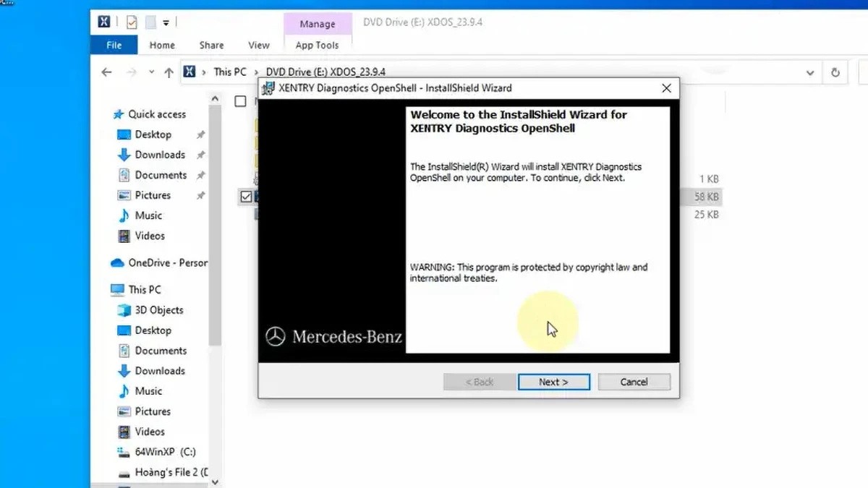Viewport: 868px width, 488px height.
Task: Open Properties from the quick access toolbar
Action: 132,22
